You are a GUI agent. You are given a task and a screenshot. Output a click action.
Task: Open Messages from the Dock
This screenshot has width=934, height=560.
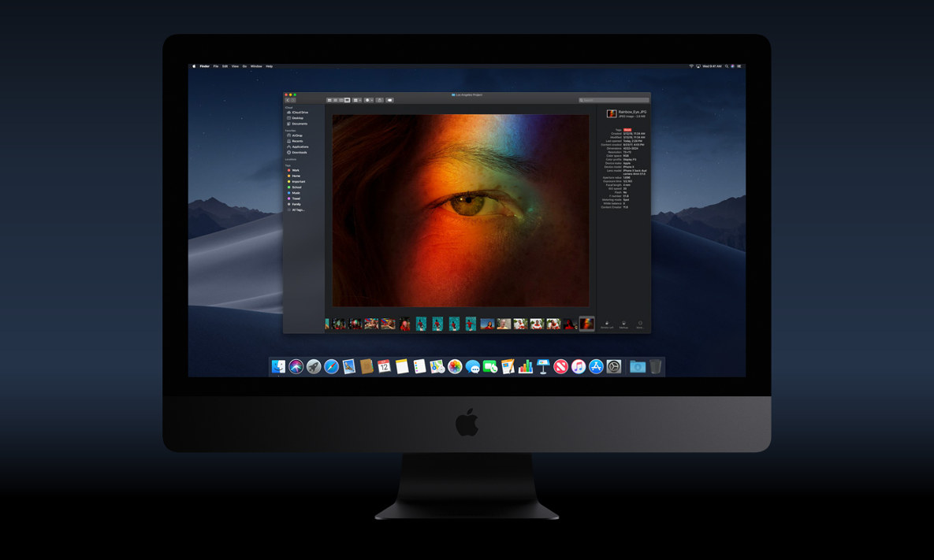pyautogui.click(x=473, y=366)
